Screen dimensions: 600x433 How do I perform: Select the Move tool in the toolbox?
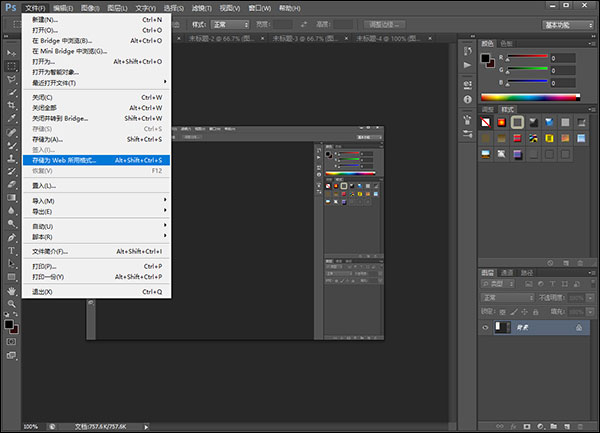pyautogui.click(x=12, y=51)
